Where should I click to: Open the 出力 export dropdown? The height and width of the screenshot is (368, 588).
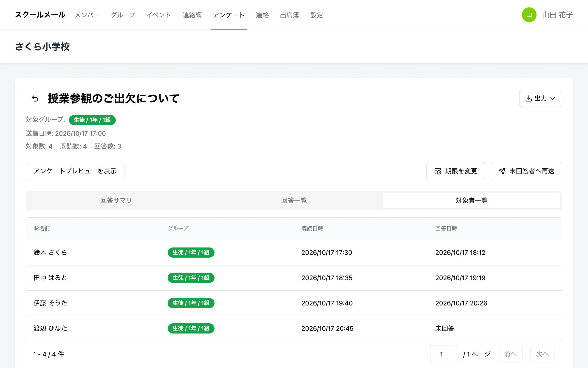point(540,99)
